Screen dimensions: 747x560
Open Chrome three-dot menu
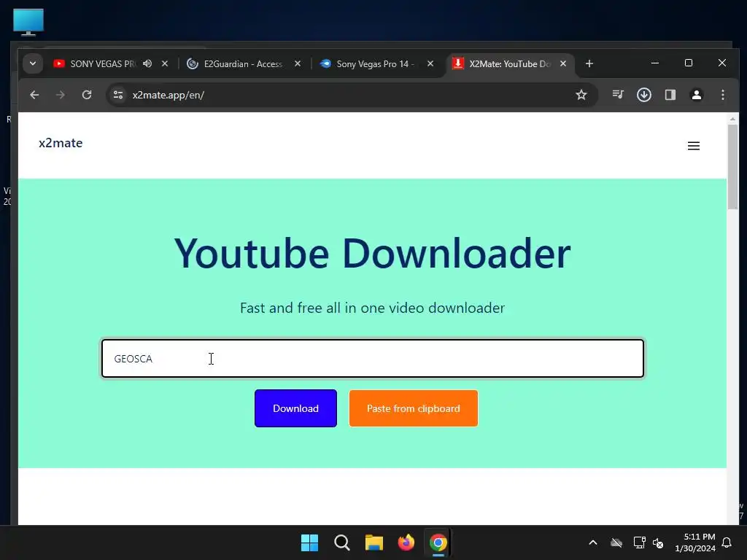point(723,95)
